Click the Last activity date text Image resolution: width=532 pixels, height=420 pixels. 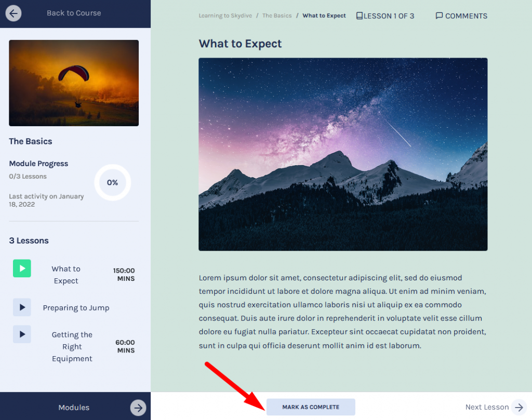tap(46, 200)
